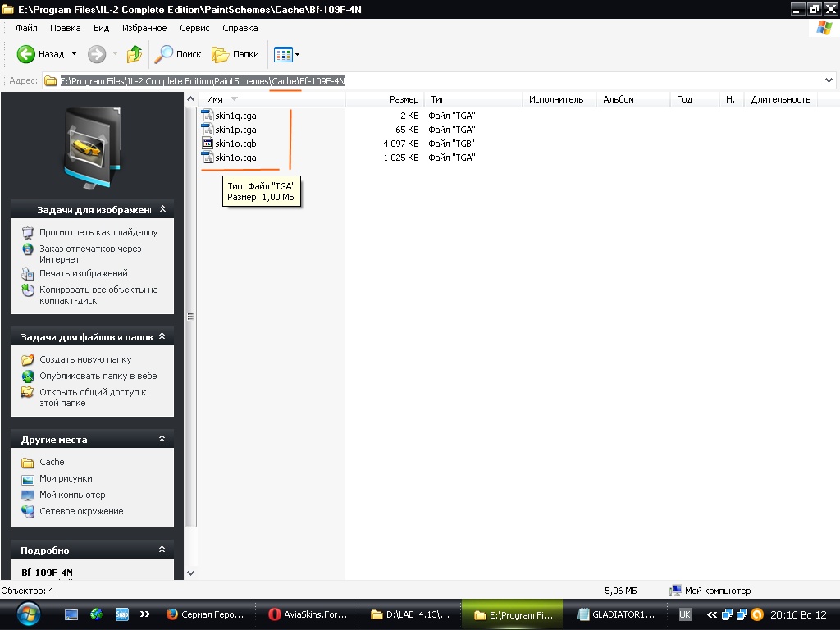The height and width of the screenshot is (630, 840).
Task: Sort files by Имя column
Action: (272, 99)
